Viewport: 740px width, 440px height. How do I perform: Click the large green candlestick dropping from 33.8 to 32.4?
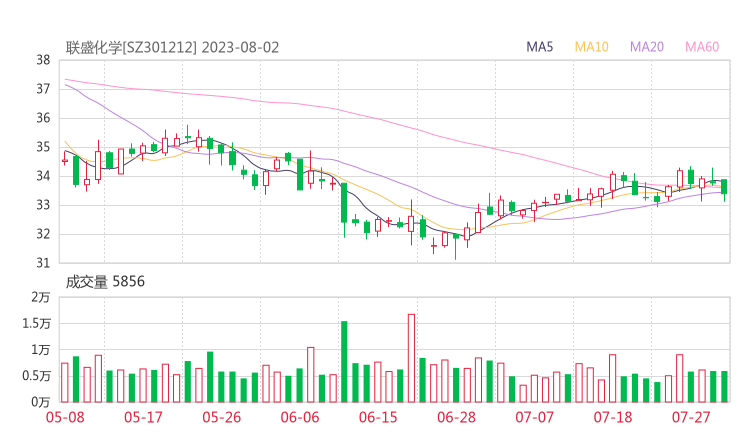344,203
